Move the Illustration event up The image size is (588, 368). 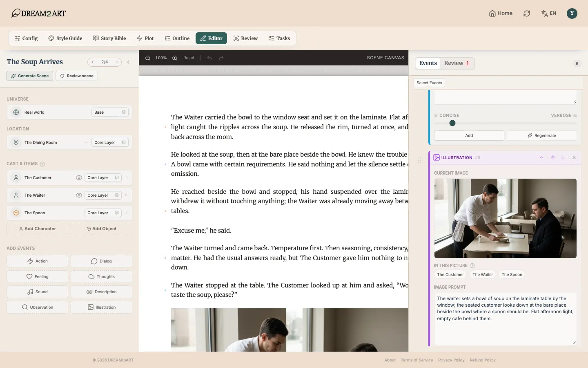coord(553,157)
